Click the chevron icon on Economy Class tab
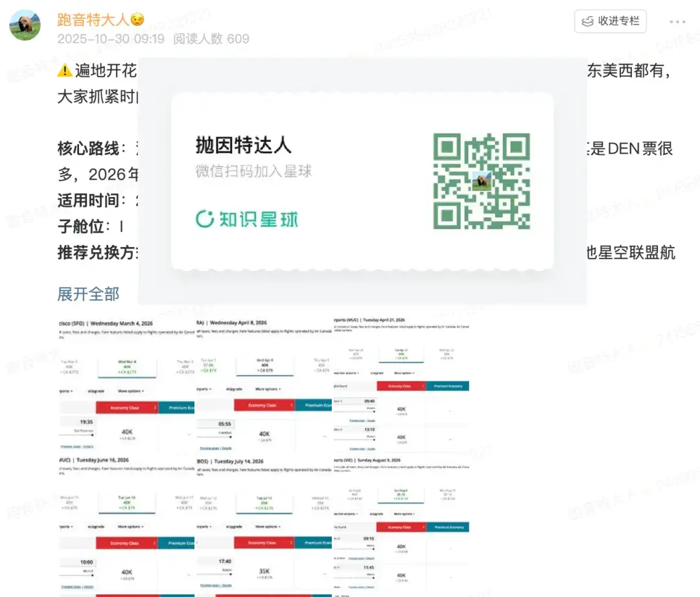 (155, 406)
